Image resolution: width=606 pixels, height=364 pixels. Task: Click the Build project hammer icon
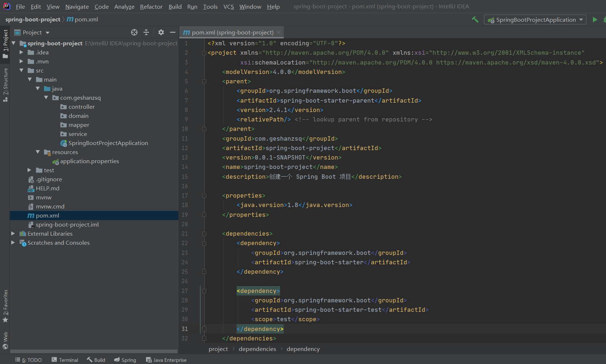point(475,20)
